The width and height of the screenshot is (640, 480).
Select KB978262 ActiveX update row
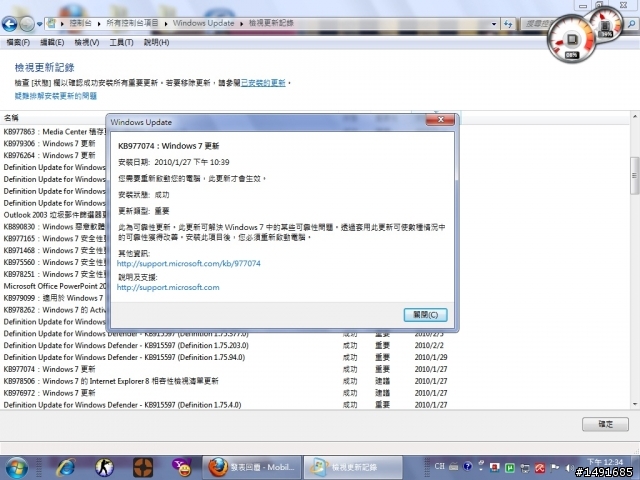coord(55,310)
